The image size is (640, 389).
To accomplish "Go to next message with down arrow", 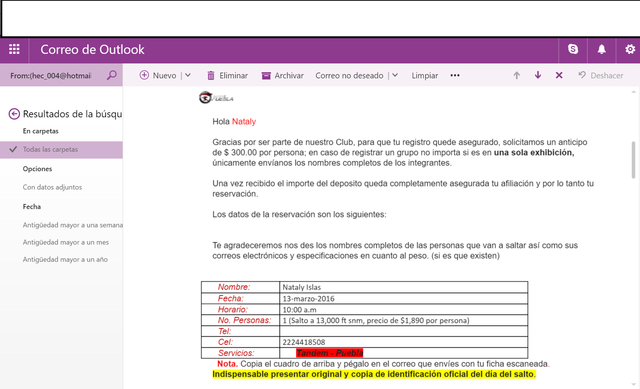I will [538, 75].
